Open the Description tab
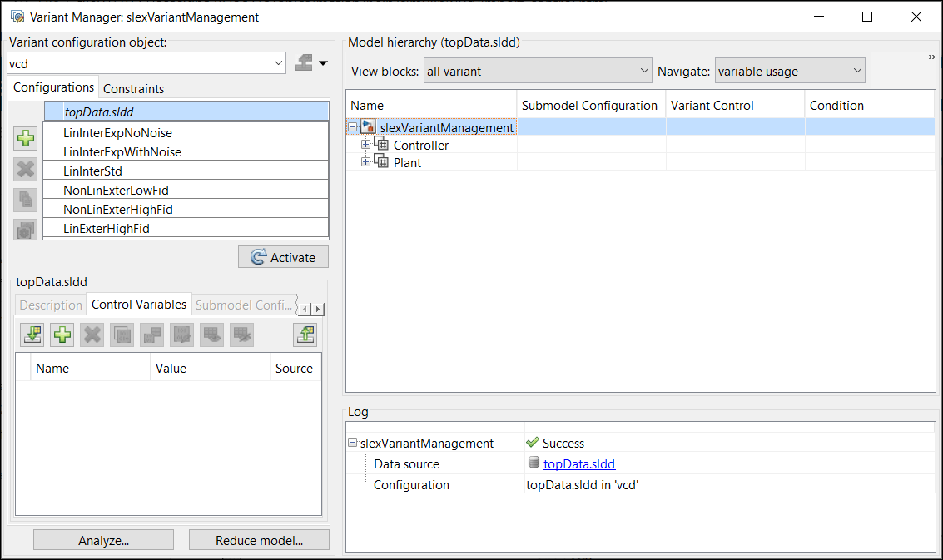This screenshot has width=943, height=560. point(51,305)
